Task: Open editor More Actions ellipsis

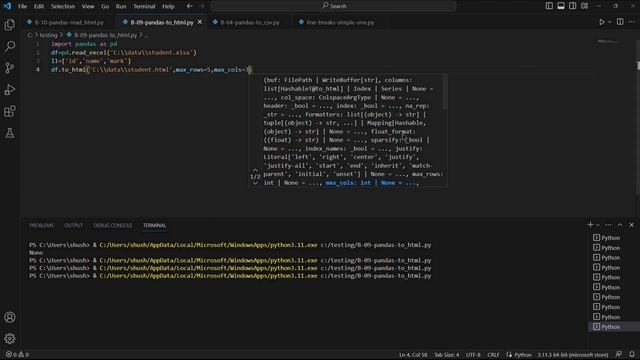Action: click(632, 22)
